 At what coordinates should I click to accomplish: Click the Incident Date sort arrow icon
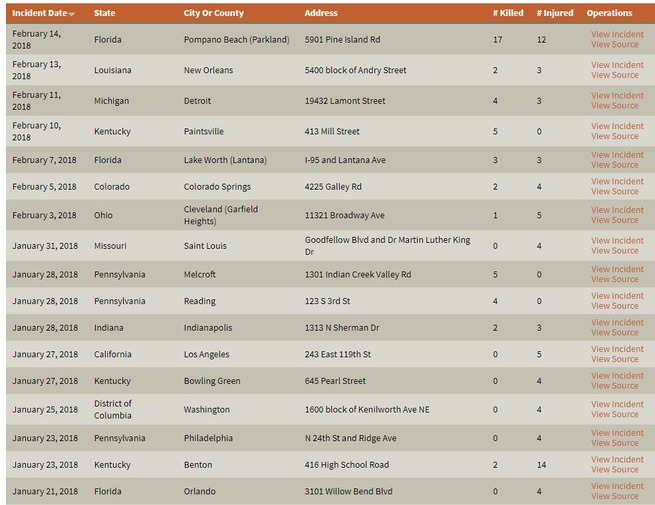[x=71, y=14]
